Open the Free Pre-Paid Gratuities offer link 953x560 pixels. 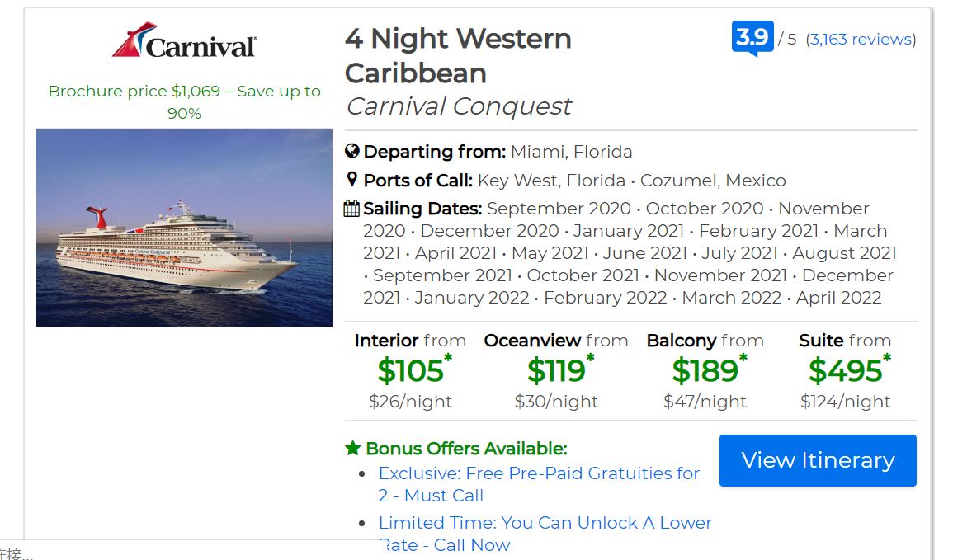pos(539,484)
